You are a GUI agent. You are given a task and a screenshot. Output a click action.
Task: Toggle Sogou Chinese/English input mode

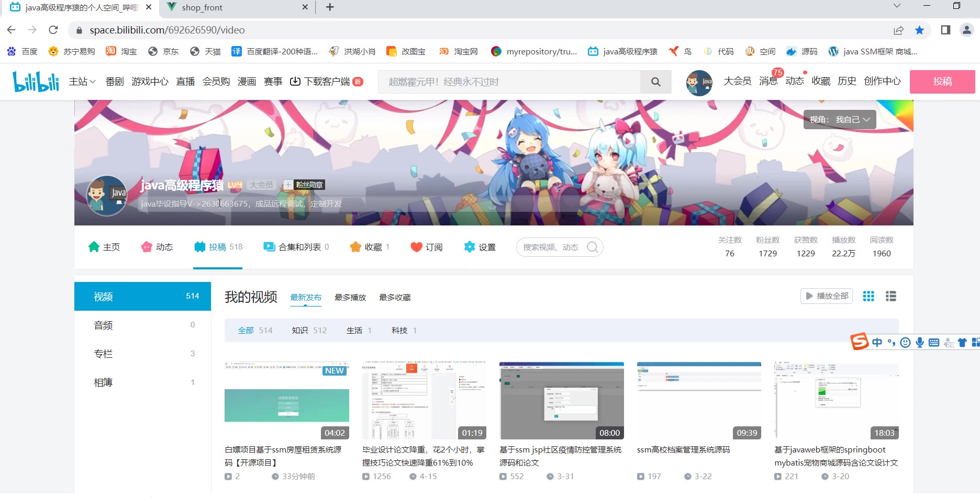click(x=877, y=342)
